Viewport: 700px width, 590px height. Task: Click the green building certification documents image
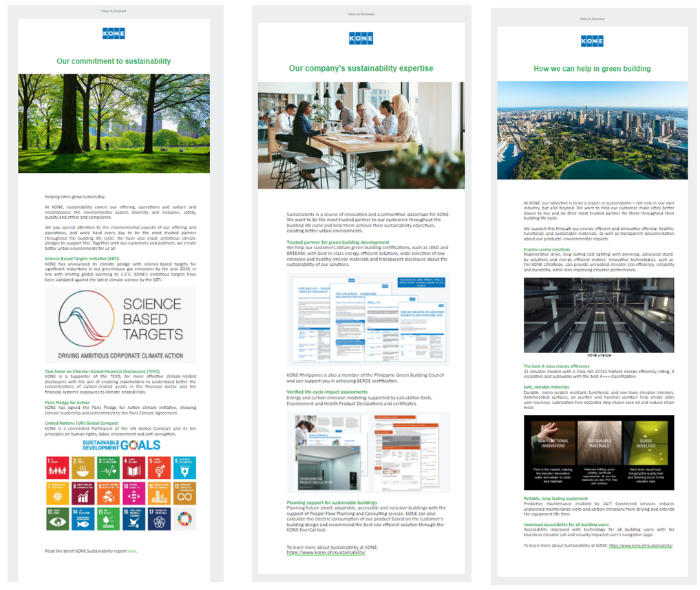(368, 320)
